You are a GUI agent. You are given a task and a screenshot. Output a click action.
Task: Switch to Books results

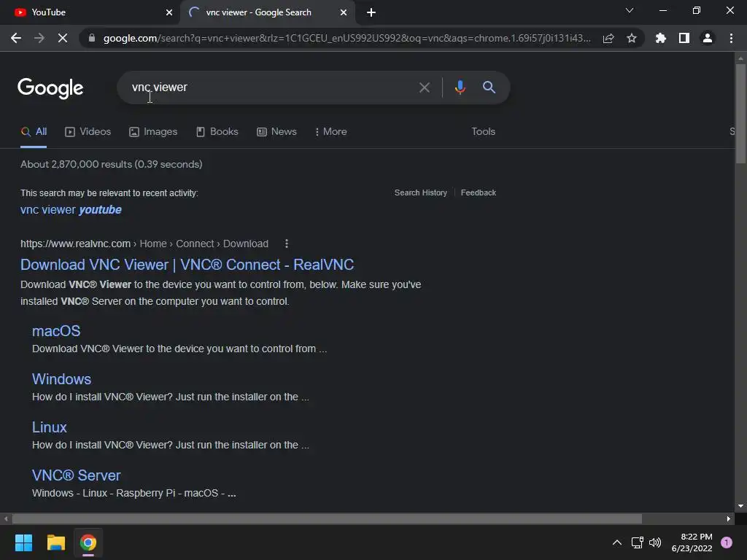pyautogui.click(x=217, y=132)
